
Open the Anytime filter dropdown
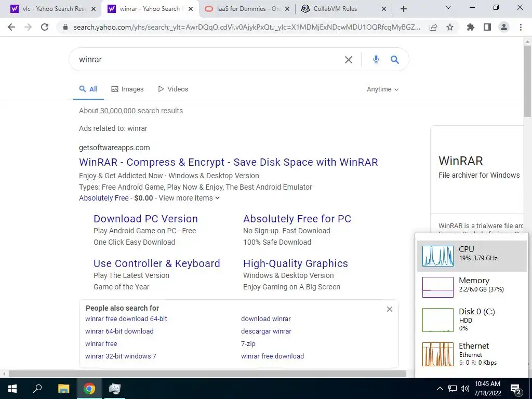[x=382, y=89]
